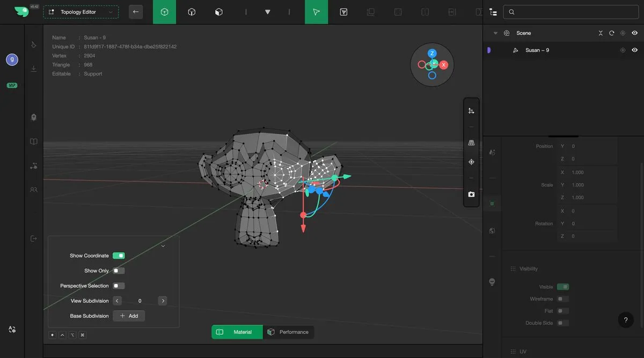Image resolution: width=644 pixels, height=358 pixels.
Task: Click the Add base subdivision button
Action: click(x=129, y=316)
